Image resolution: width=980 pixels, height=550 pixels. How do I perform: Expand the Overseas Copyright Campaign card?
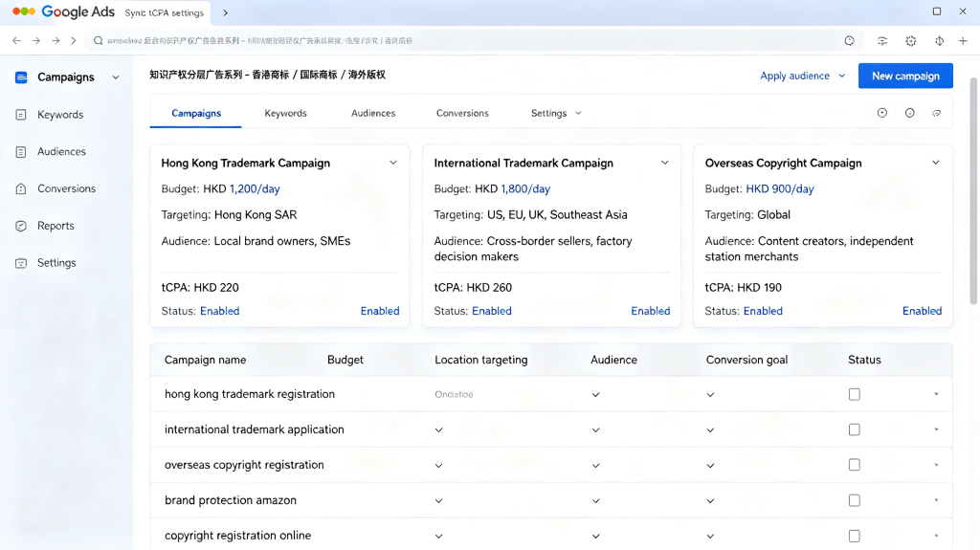coord(936,163)
